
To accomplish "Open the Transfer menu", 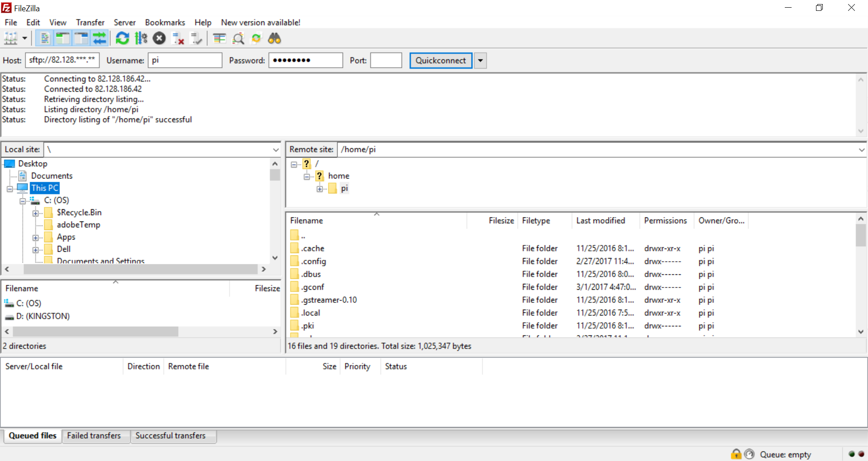I will 90,22.
